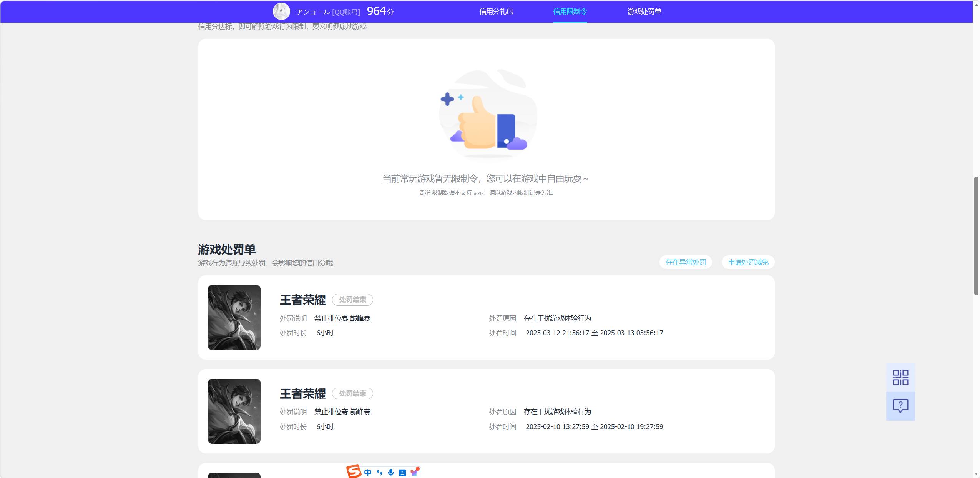
Task: Go to the 游戏处罚单 tab
Action: [x=644, y=12]
